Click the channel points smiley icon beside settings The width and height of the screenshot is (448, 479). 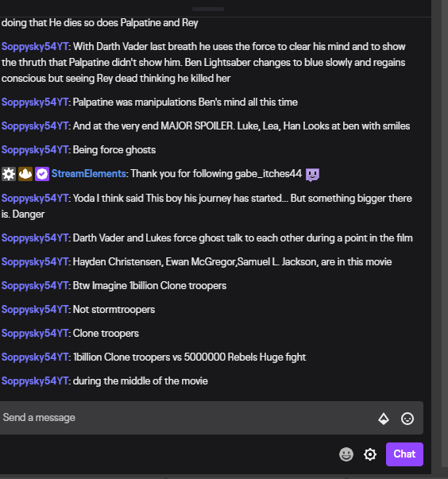point(346,454)
